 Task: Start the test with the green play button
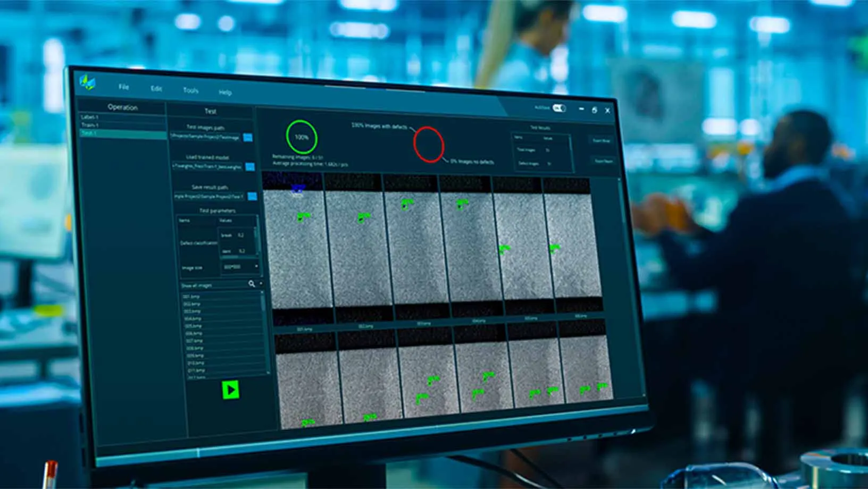coord(230,390)
